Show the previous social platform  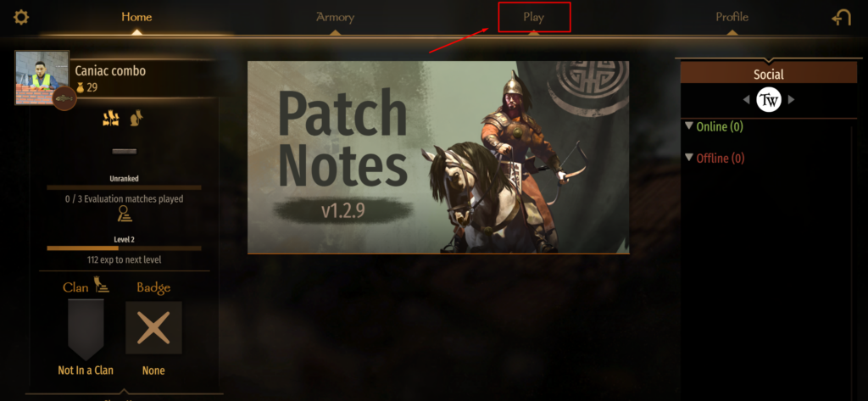pyautogui.click(x=746, y=100)
